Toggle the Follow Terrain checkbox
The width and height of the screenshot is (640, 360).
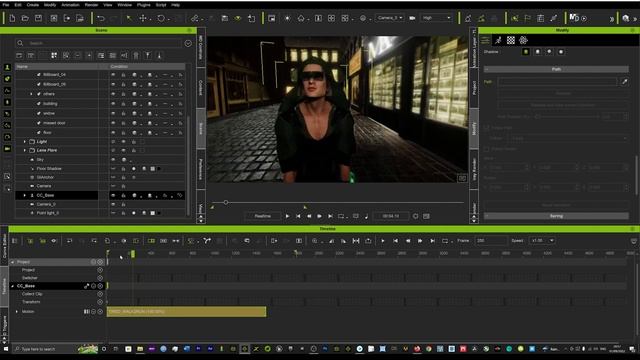(x=487, y=149)
